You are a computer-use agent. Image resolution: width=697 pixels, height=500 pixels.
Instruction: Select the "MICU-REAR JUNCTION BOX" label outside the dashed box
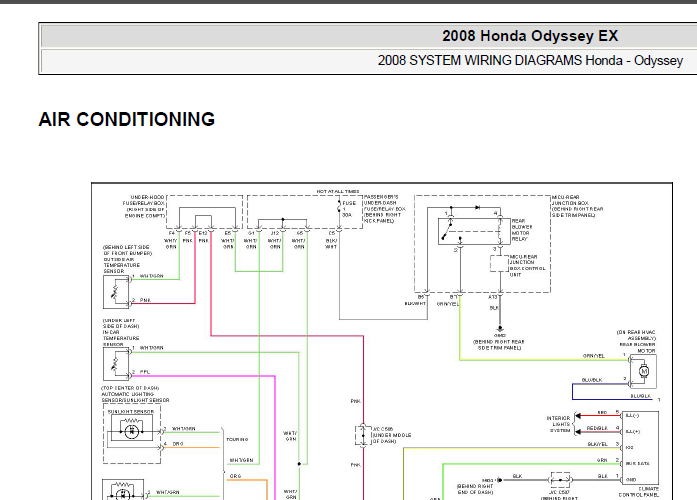click(x=570, y=200)
